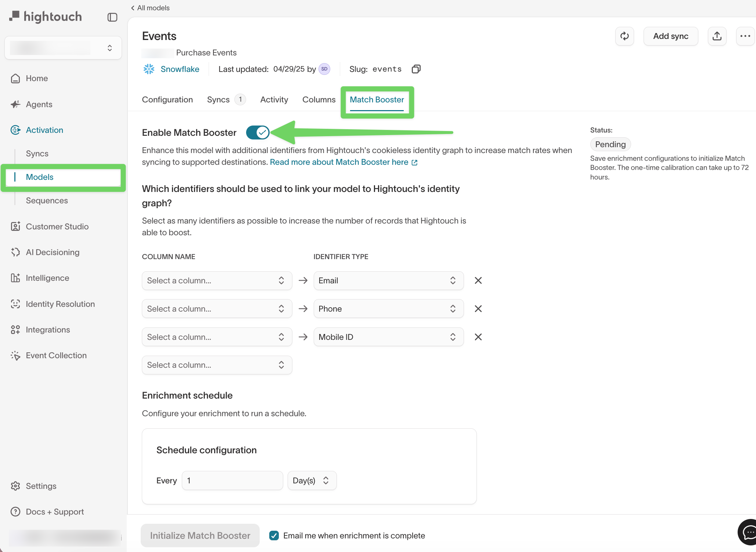756x552 pixels.
Task: Change the Day(s) schedule unit dropdown
Action: [x=312, y=480]
